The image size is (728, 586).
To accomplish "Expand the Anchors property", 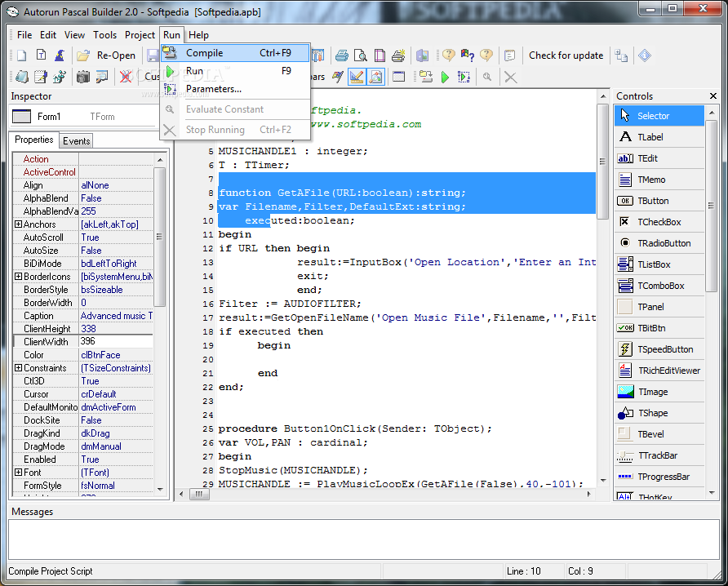I will click(x=18, y=224).
